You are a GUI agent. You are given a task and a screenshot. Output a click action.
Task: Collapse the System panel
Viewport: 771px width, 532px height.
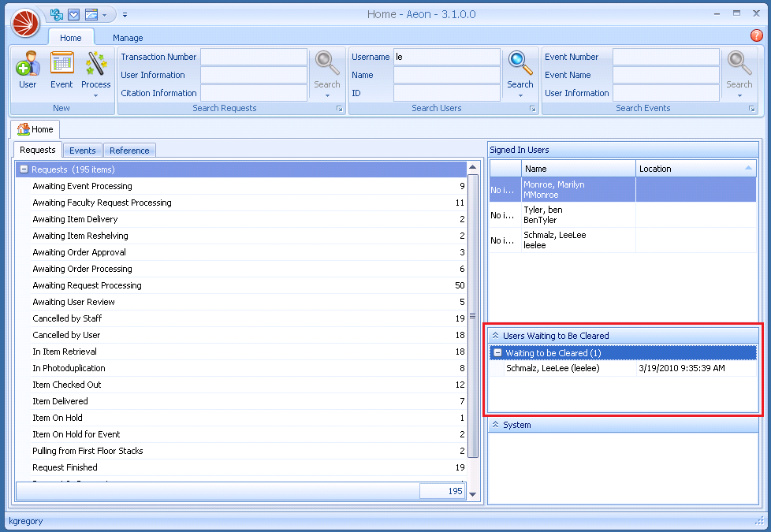click(x=495, y=425)
